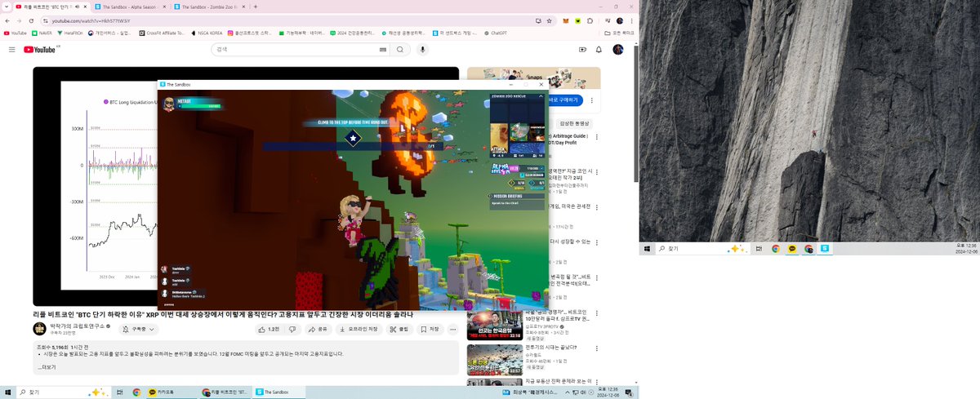Open the CrossFit Affiliate bookmark

tap(163, 33)
